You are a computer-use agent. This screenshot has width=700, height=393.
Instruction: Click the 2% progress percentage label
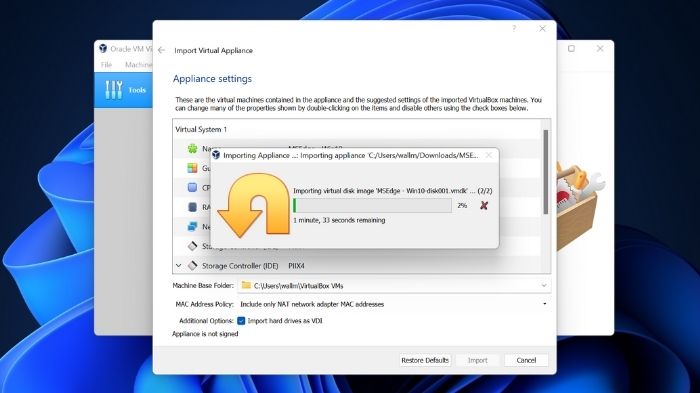[x=462, y=205]
